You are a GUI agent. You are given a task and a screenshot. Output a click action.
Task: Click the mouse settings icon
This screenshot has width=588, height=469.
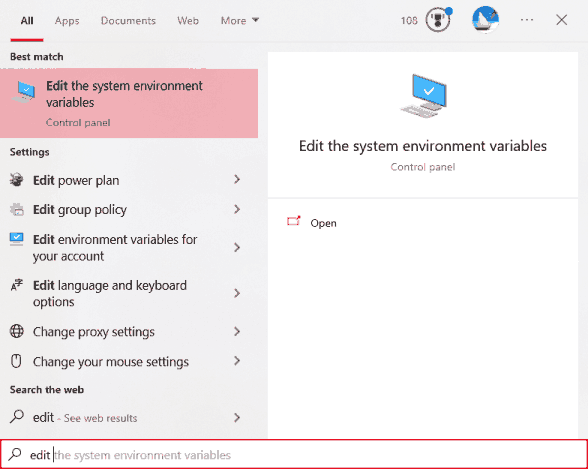(x=16, y=361)
